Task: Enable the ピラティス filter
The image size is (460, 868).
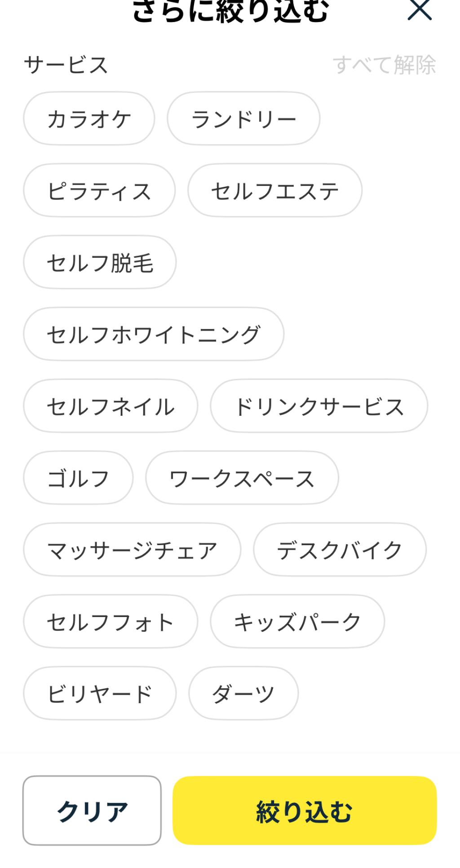Action: [99, 191]
